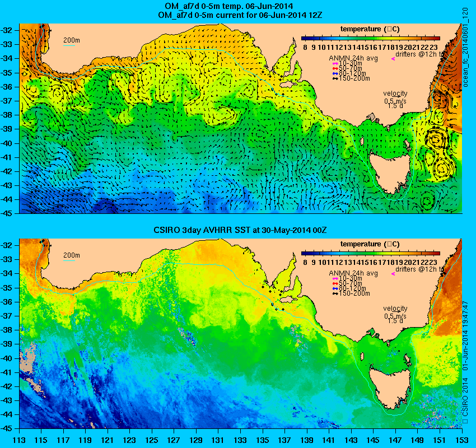Click vertical text 'ocean_fc_20140601_120'
This screenshot has height=448, width=476.
click(465, 48)
